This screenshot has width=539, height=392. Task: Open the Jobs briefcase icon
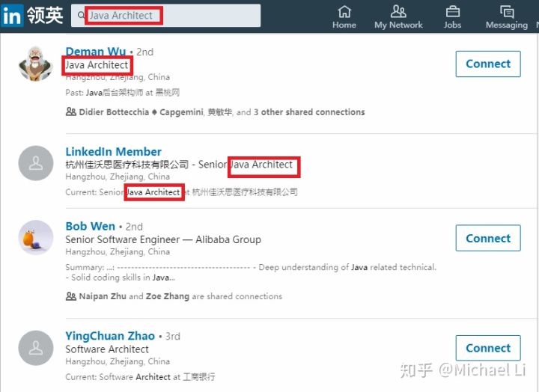(452, 12)
